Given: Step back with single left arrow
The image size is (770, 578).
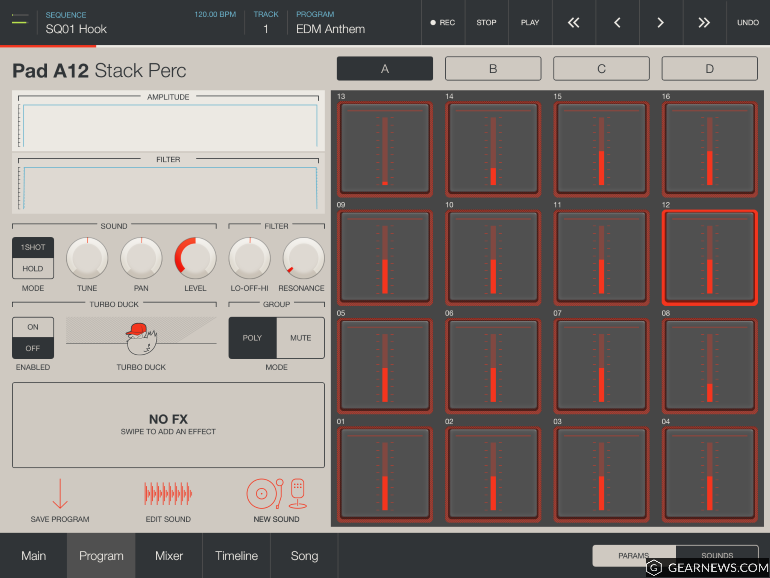Looking at the screenshot, I should (x=617, y=23).
